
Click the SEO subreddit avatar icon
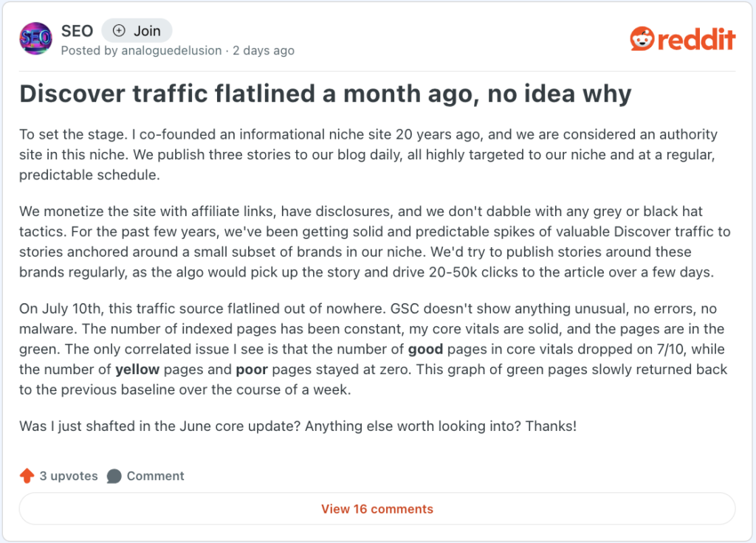pos(35,38)
